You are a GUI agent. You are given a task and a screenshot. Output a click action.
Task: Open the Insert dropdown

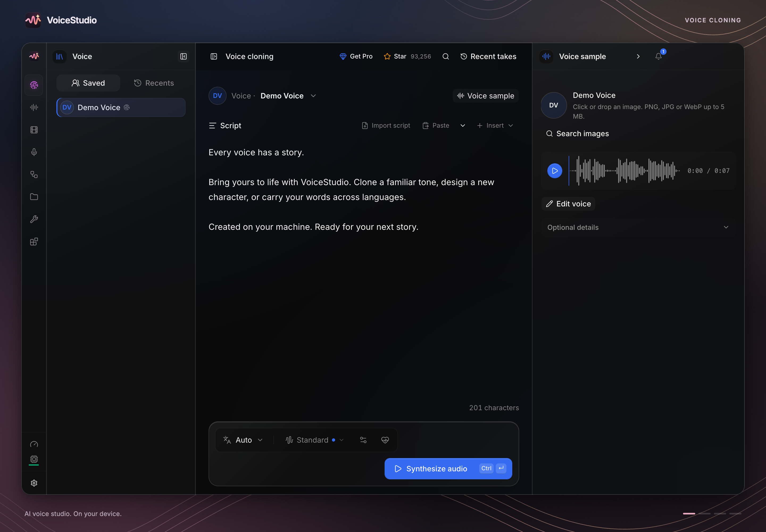495,125
